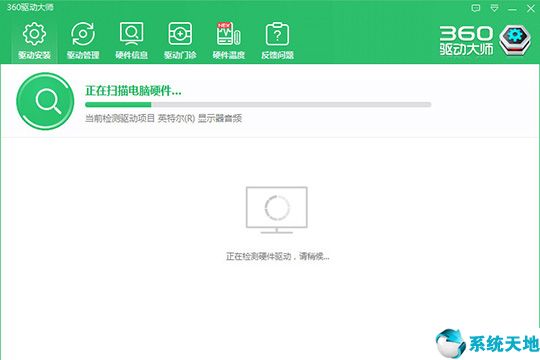Viewport: 540px width, 360px height.
Task: Click the magnifier scan circle icon
Action: pyautogui.click(x=45, y=101)
